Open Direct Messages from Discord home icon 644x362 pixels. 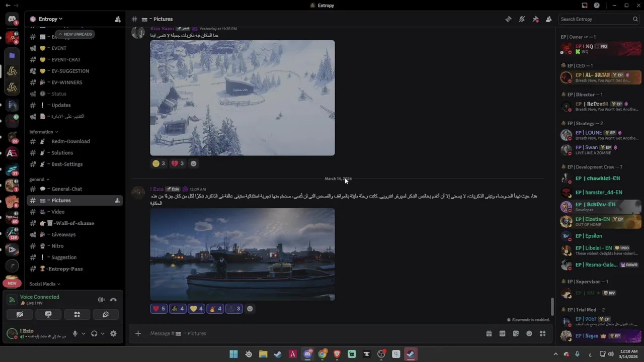(x=12, y=19)
